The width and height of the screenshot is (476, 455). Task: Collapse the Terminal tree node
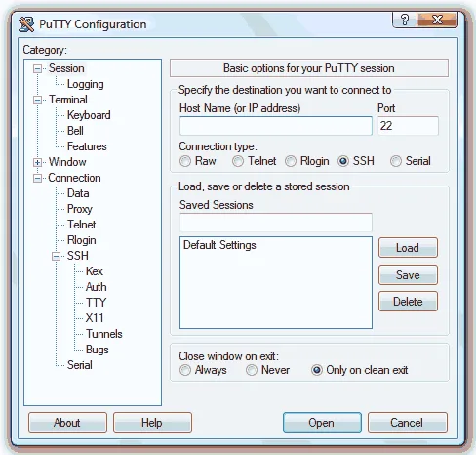point(38,100)
